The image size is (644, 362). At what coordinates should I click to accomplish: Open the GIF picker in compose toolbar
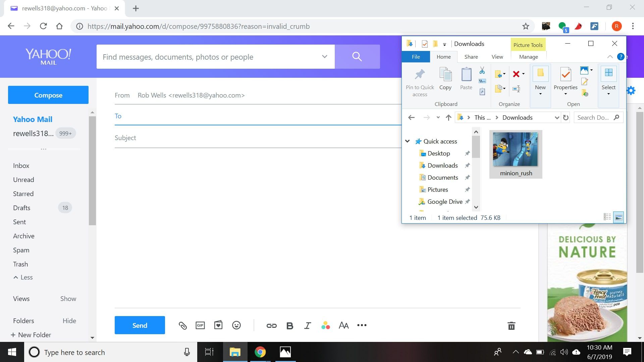pos(200,325)
